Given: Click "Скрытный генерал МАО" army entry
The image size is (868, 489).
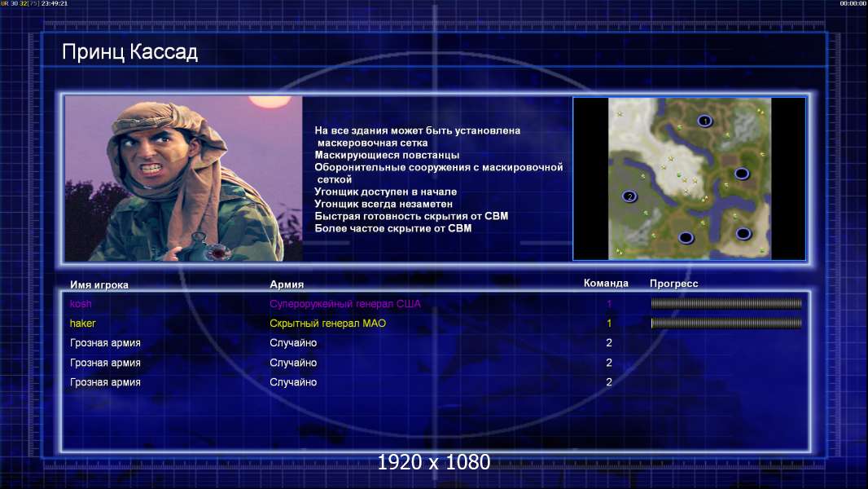Looking at the screenshot, I should tap(327, 324).
